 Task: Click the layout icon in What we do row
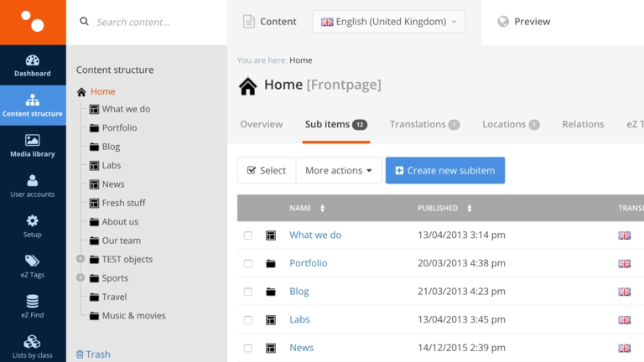[x=271, y=235]
